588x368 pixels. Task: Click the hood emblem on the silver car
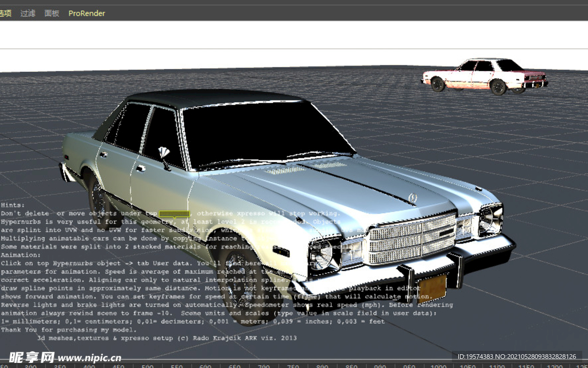pyautogui.click(x=411, y=197)
